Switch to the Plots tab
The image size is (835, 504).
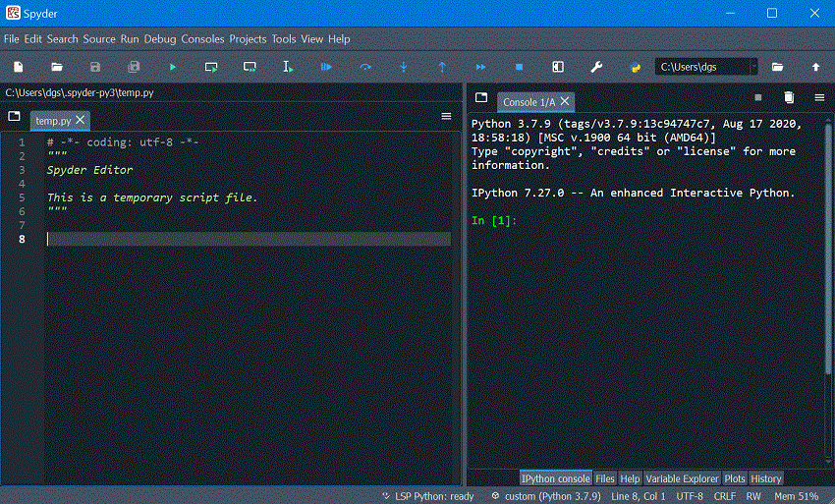pos(735,478)
